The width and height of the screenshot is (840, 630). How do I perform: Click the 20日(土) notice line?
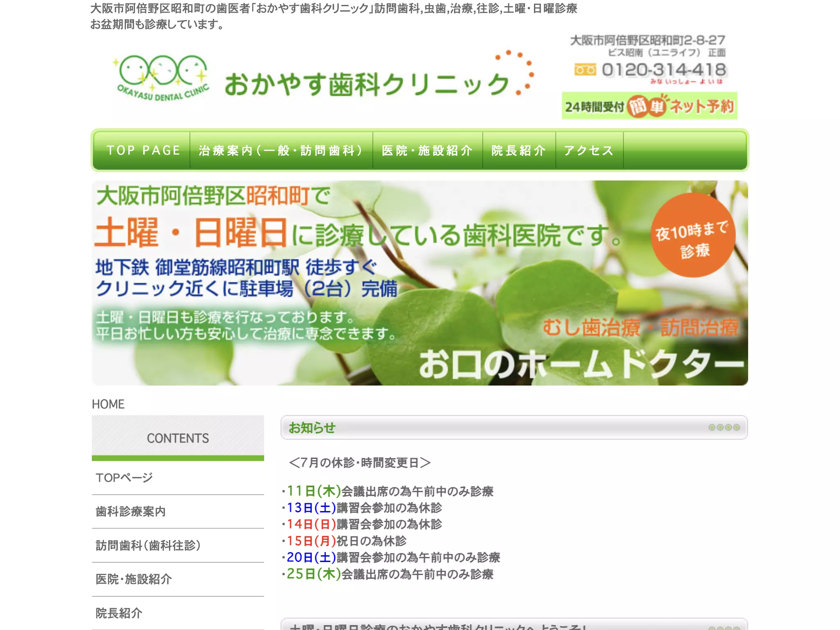[x=391, y=557]
